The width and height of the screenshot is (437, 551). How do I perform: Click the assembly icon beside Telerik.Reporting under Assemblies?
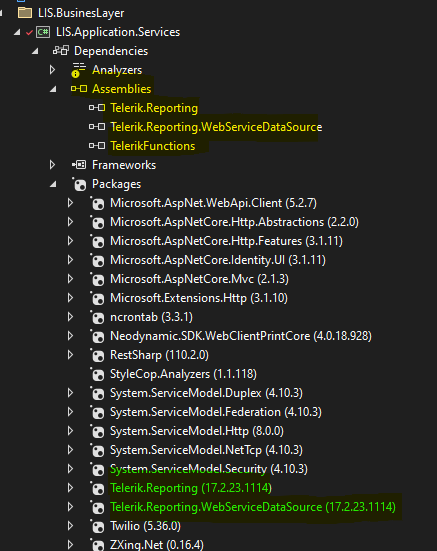(x=97, y=108)
